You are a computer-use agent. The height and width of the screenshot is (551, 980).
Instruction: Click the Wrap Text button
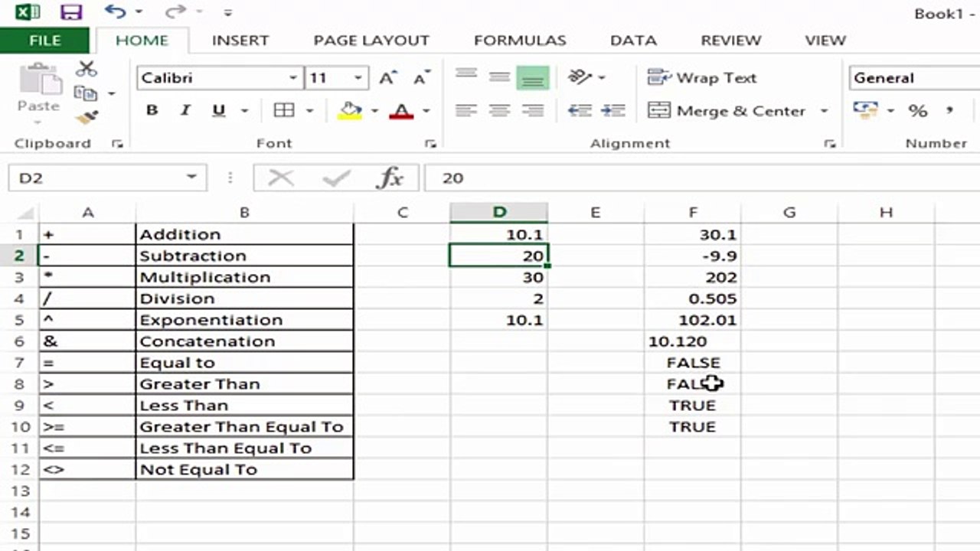(x=702, y=78)
